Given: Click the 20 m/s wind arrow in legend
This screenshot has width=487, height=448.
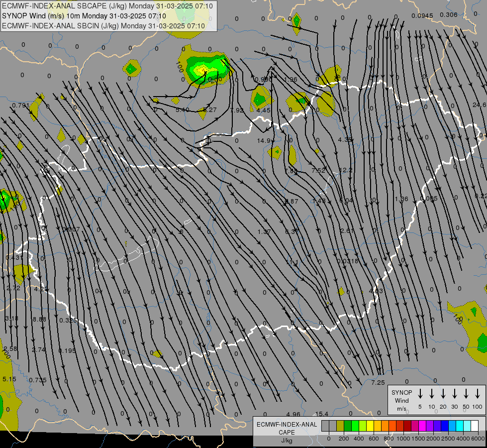Looking at the screenshot, I should pyautogui.click(x=443, y=394).
